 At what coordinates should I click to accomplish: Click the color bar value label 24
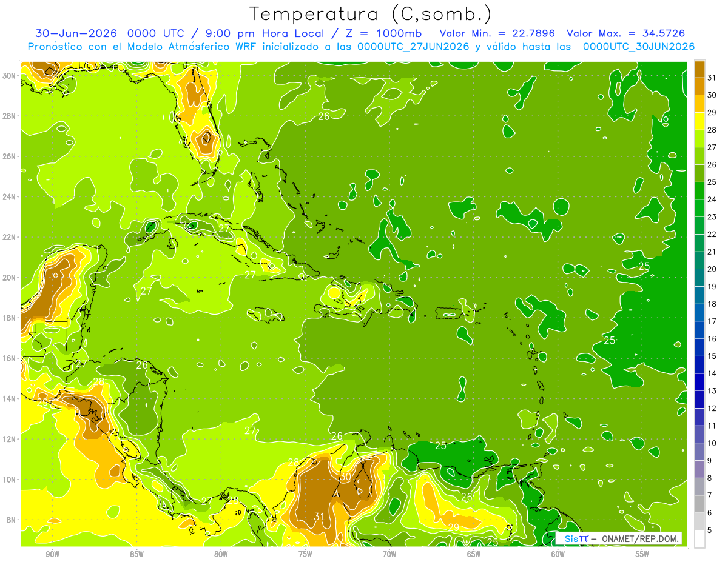coord(712,199)
